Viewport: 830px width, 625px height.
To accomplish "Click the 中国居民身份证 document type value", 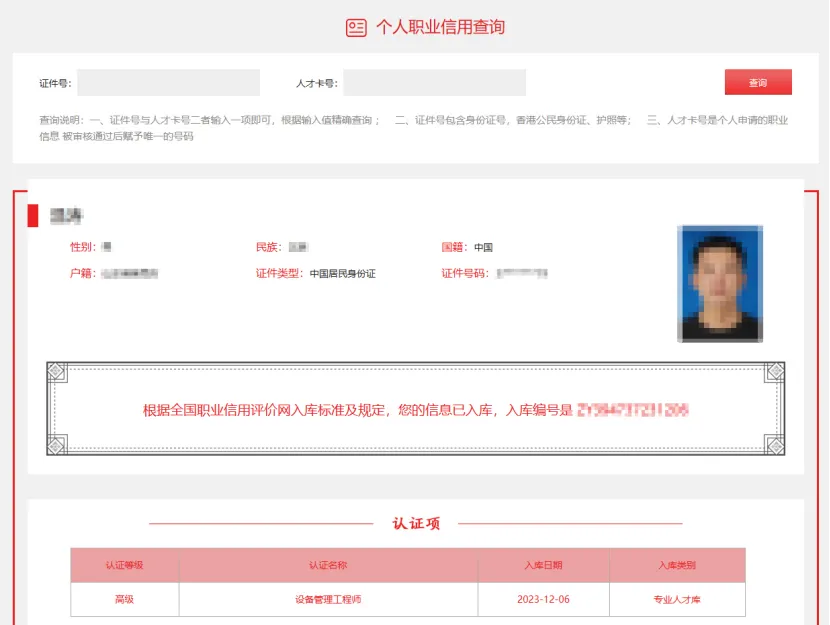I will 342,274.
